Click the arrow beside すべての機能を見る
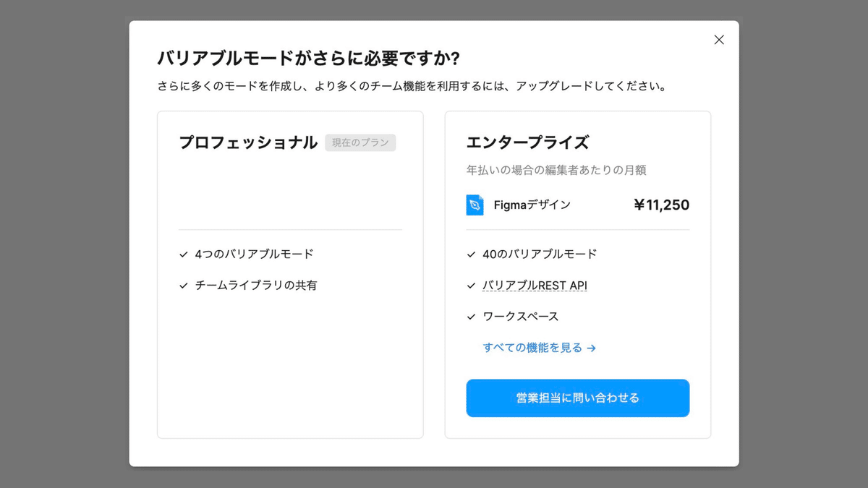868x488 pixels. [x=591, y=348]
